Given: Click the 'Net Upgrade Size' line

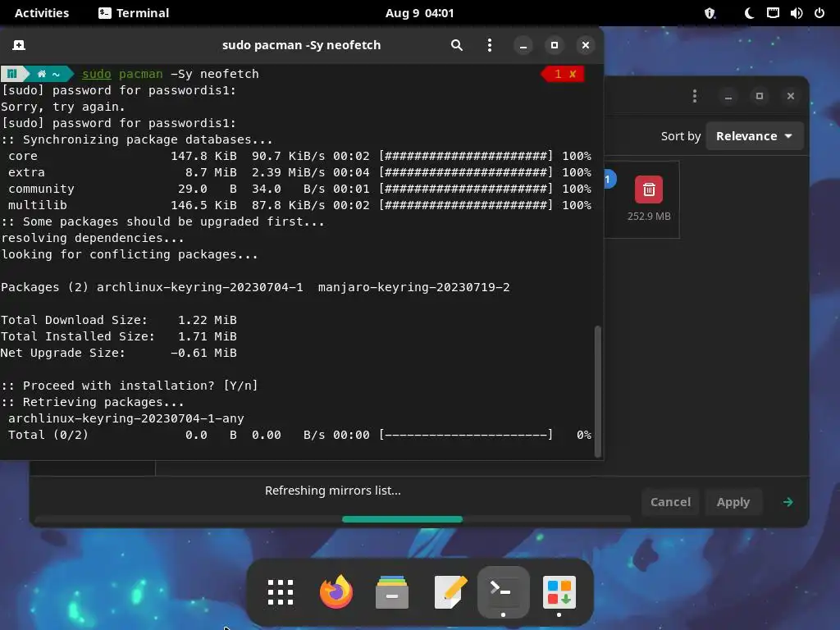Looking at the screenshot, I should (x=118, y=353).
